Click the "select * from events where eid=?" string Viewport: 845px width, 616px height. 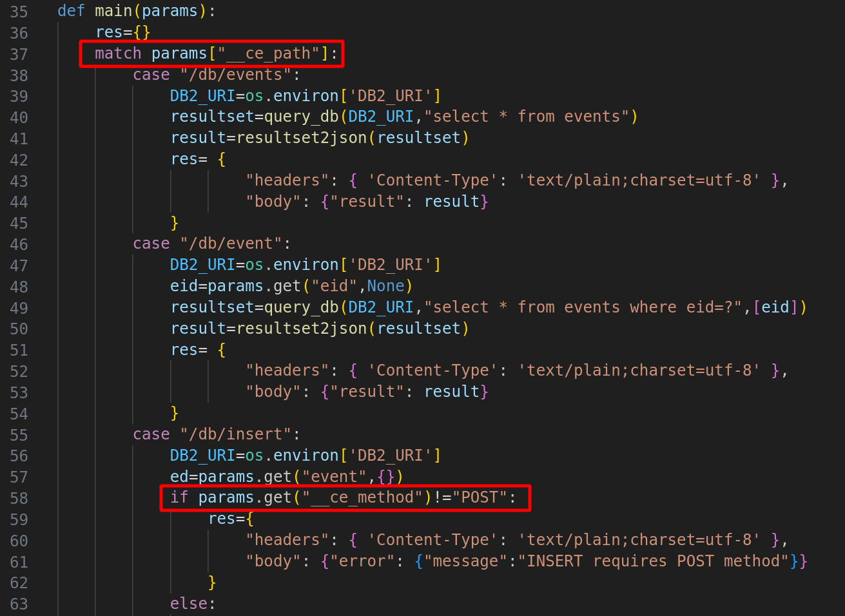pyautogui.click(x=583, y=307)
